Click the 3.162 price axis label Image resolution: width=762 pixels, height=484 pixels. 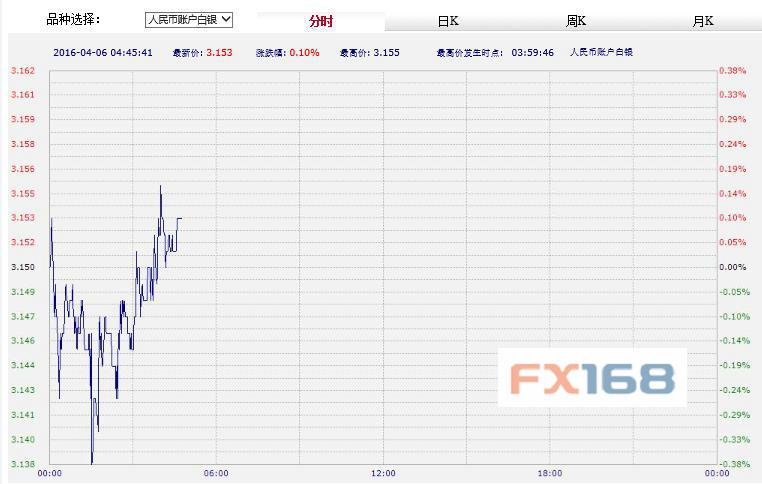tap(22, 70)
